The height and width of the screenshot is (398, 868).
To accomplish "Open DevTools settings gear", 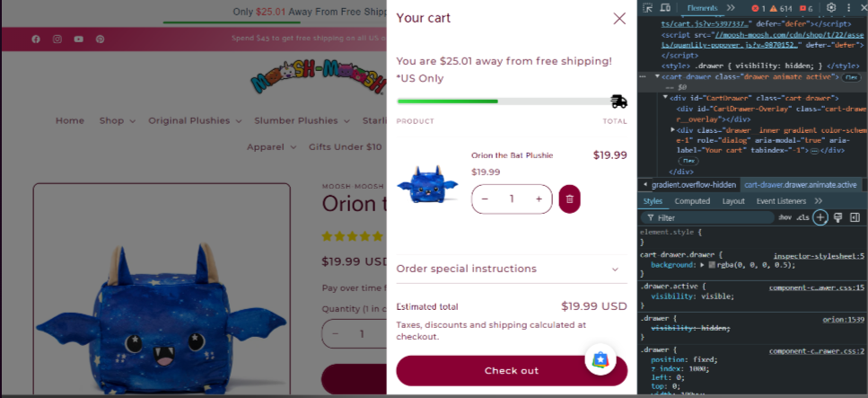I will (x=831, y=8).
